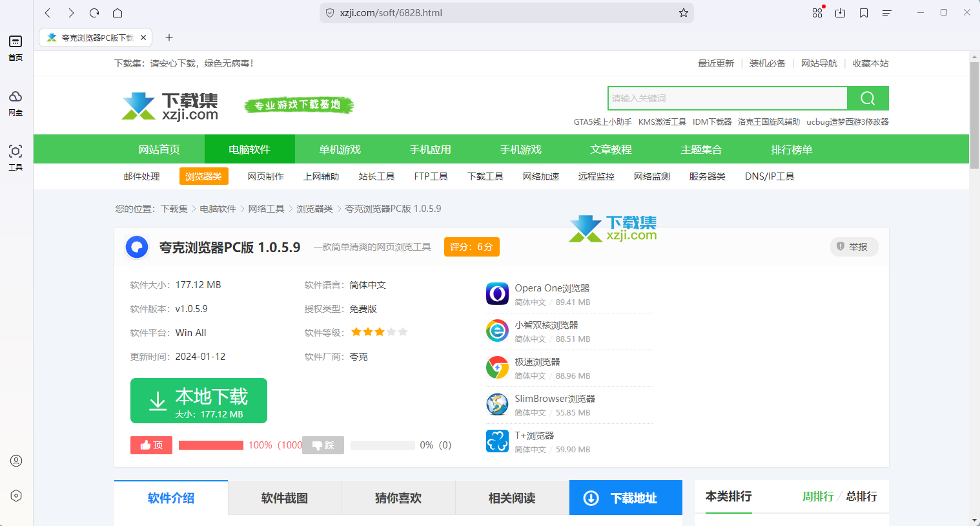Select the DNS/IP工具 subcategory

coord(770,176)
